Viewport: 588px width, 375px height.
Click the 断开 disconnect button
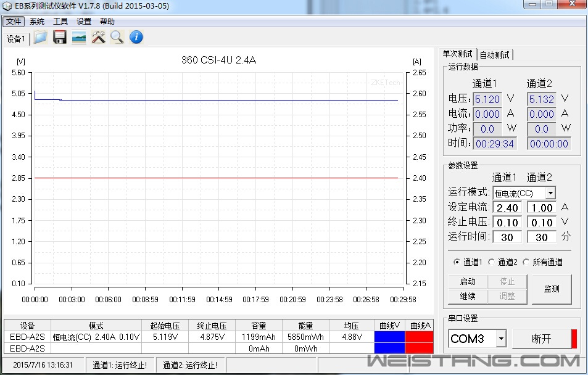542,339
